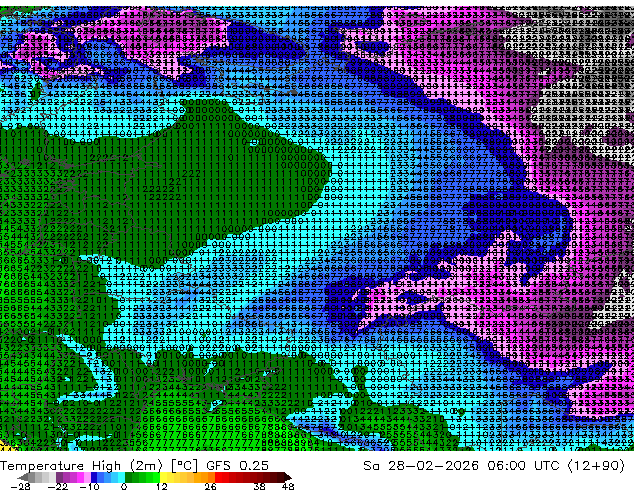Click the date 'Sa 28-02-2026'

click(421, 466)
